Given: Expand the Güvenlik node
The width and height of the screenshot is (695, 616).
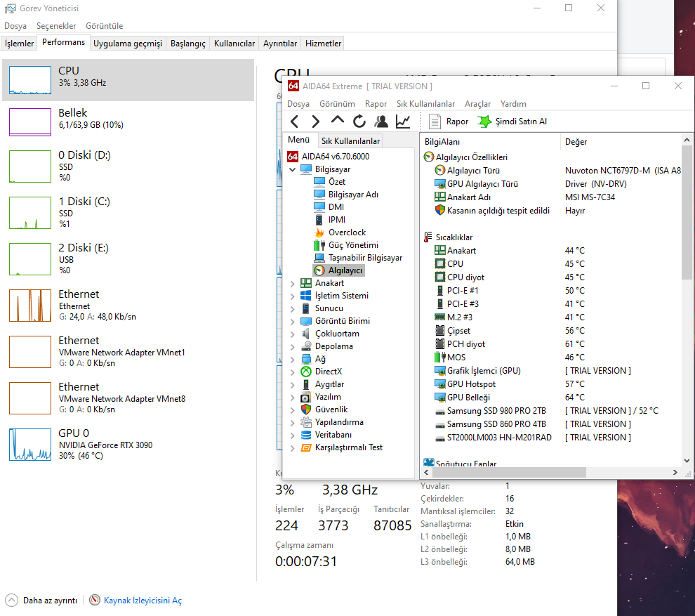Looking at the screenshot, I should tap(292, 409).
